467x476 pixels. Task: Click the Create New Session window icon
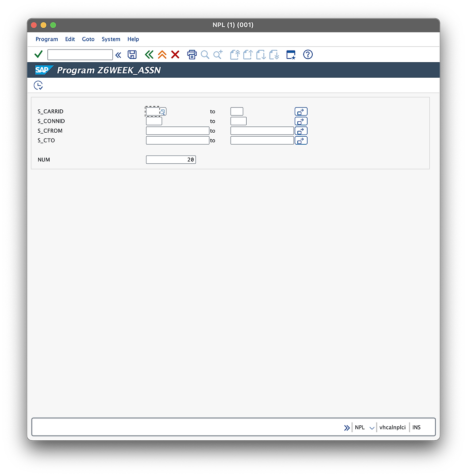[291, 55]
